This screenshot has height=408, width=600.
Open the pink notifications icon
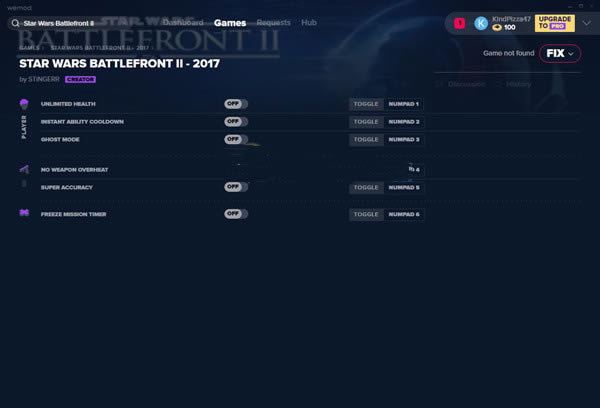click(459, 22)
